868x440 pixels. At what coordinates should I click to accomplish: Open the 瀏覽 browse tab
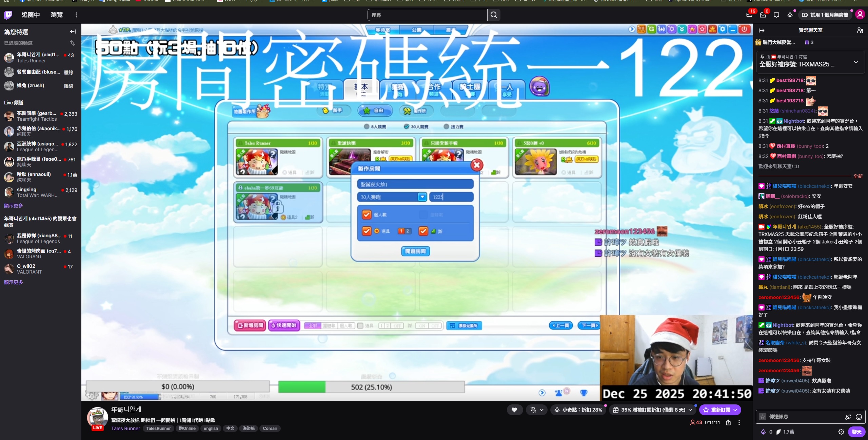coord(57,15)
